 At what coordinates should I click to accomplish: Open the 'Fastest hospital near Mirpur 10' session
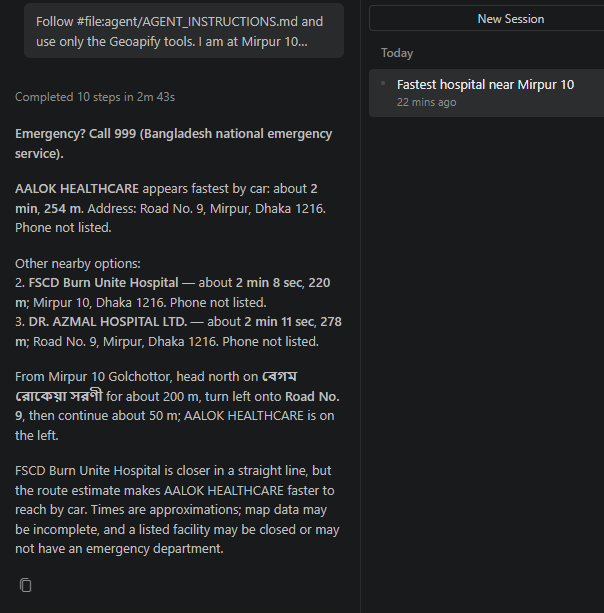(486, 93)
